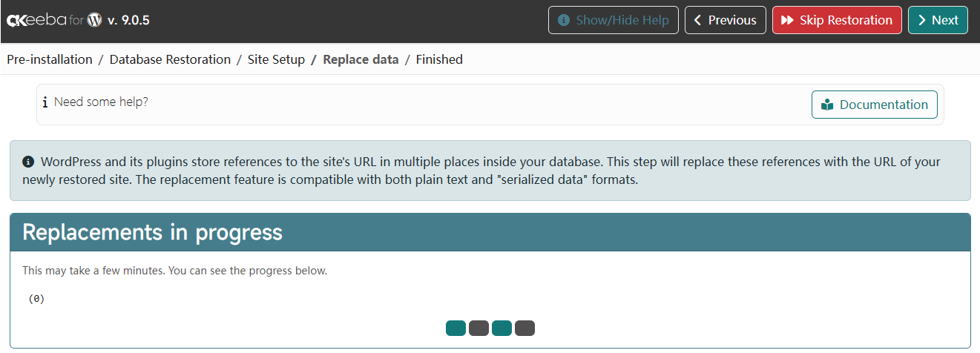Select the Replace data breadcrumb step
The image size is (980, 353).
pos(361,59)
